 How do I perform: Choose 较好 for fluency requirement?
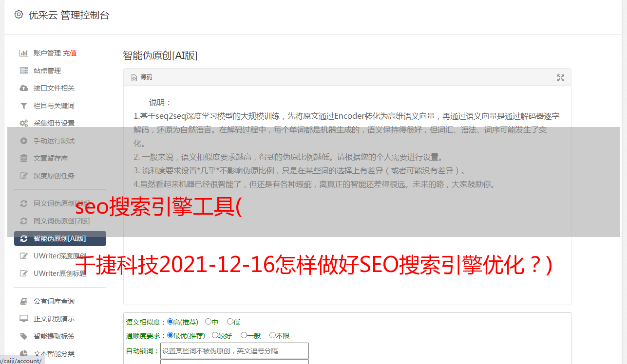coord(214,335)
